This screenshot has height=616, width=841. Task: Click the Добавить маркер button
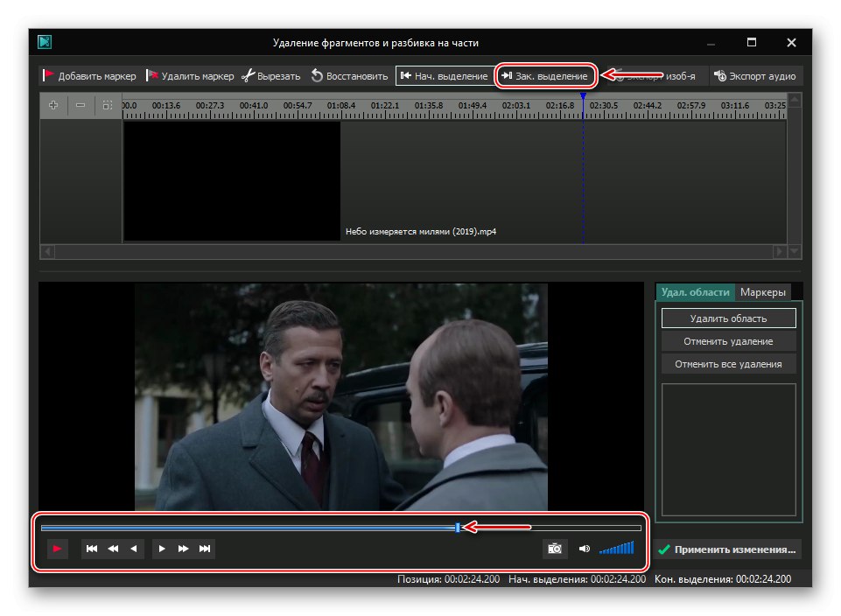pos(89,75)
